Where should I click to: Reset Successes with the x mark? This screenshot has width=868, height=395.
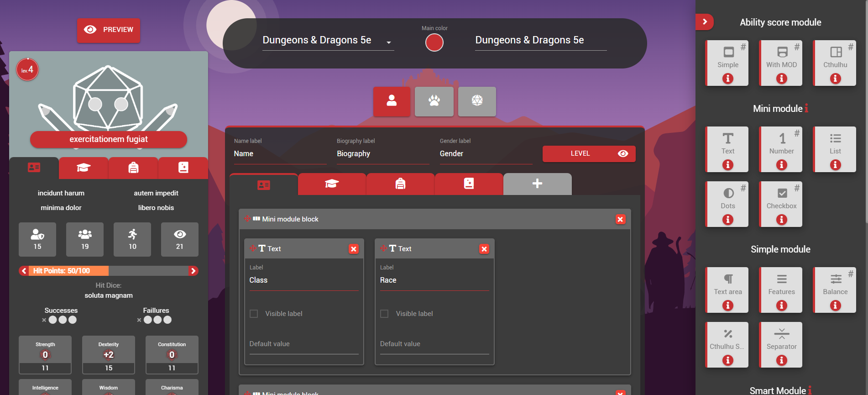coord(44,320)
